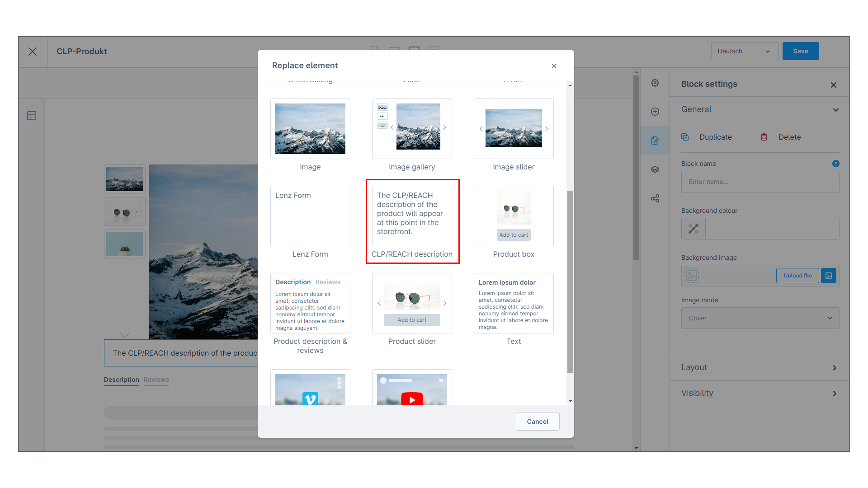This screenshot has width=868, height=488.
Task: Select the YouTube video element
Action: [x=412, y=387]
